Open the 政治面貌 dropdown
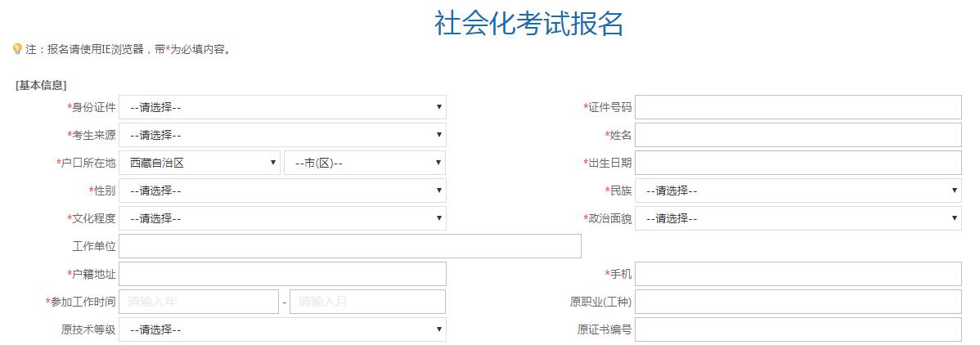Viewport: 980px width, 345px height. click(x=798, y=218)
